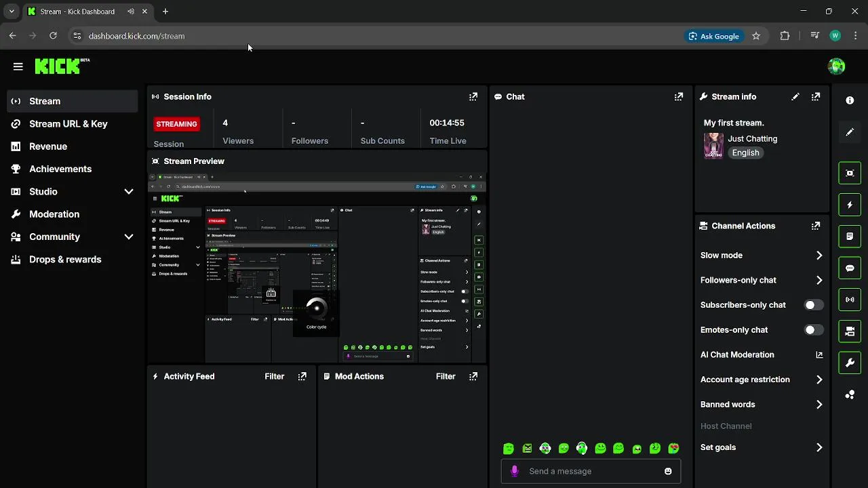Open Followers-only chat settings arrow

click(x=819, y=280)
